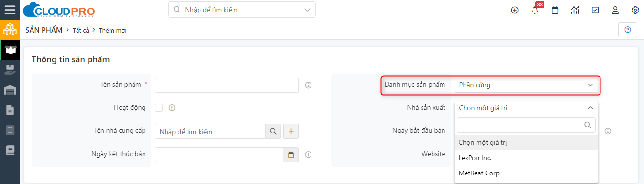Select the warehouse icon in sidebar

point(10,90)
